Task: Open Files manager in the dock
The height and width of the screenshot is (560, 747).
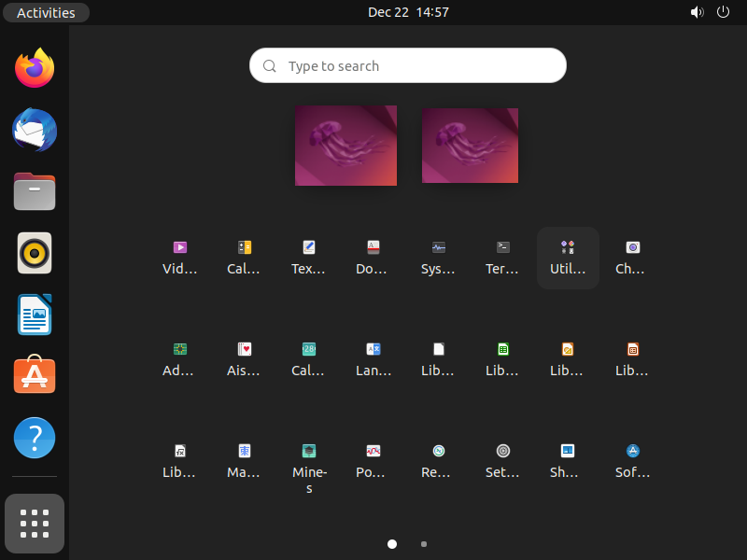Action: (35, 191)
